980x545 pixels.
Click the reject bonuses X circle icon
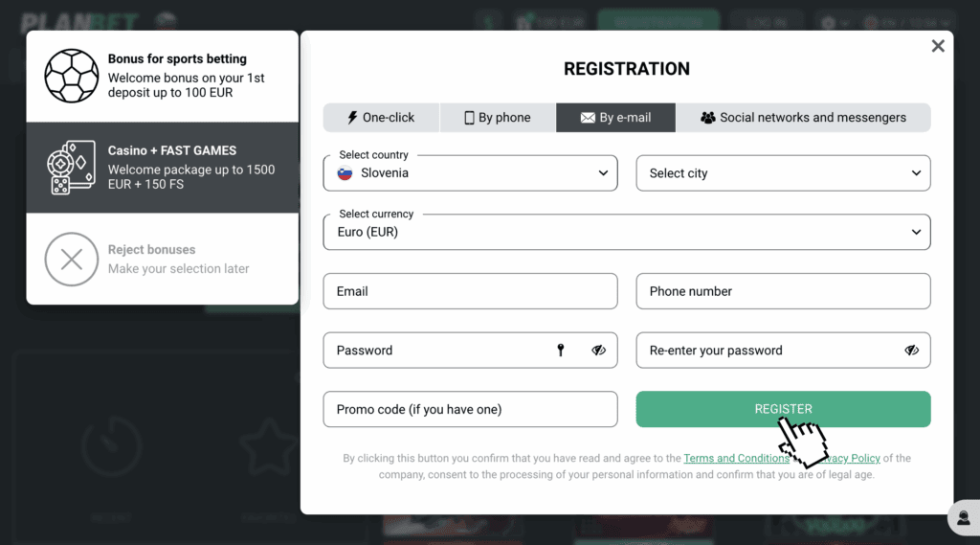click(72, 259)
